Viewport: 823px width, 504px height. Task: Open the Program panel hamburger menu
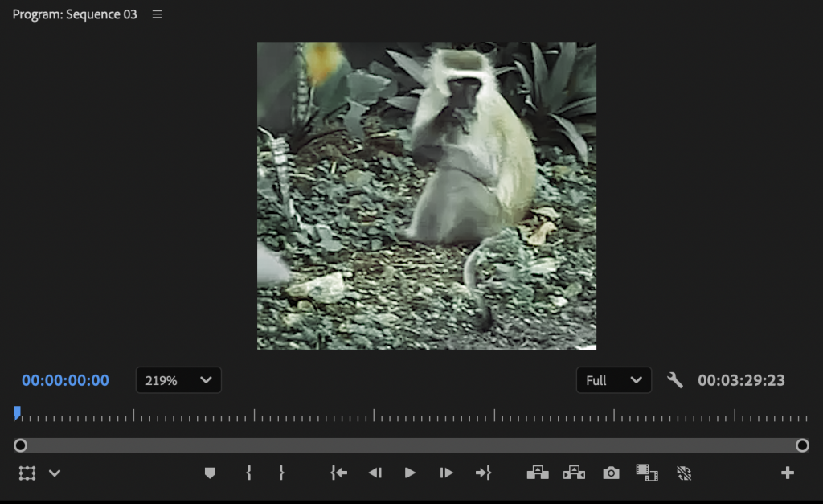157,14
